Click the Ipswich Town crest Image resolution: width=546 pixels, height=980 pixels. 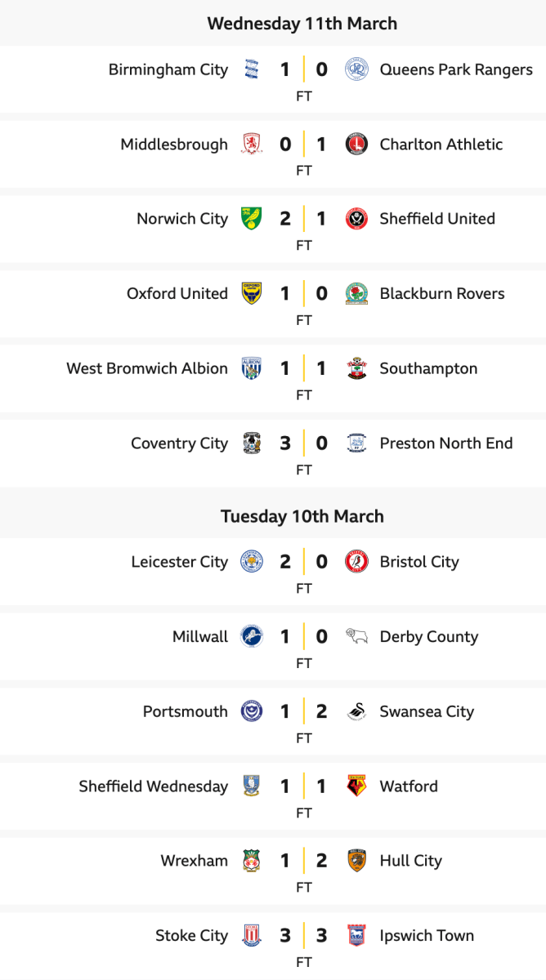[356, 936]
